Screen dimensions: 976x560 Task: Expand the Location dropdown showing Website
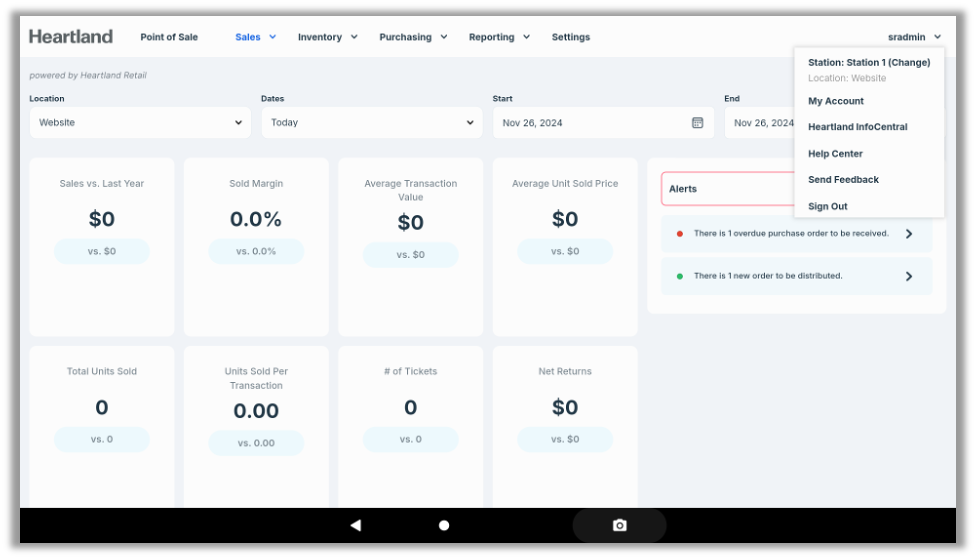(140, 123)
